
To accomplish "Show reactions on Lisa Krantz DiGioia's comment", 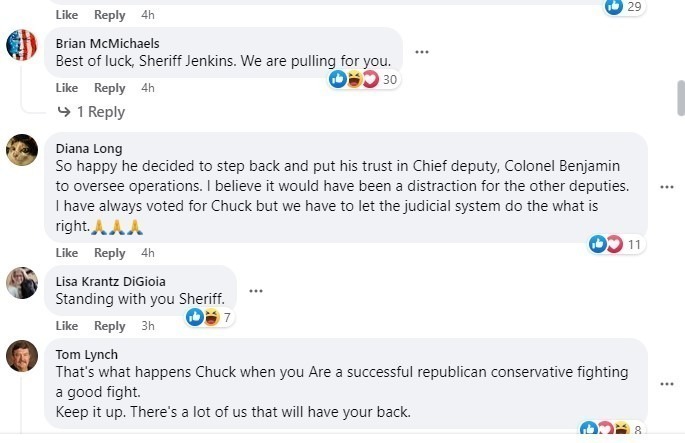I will (x=210, y=318).
